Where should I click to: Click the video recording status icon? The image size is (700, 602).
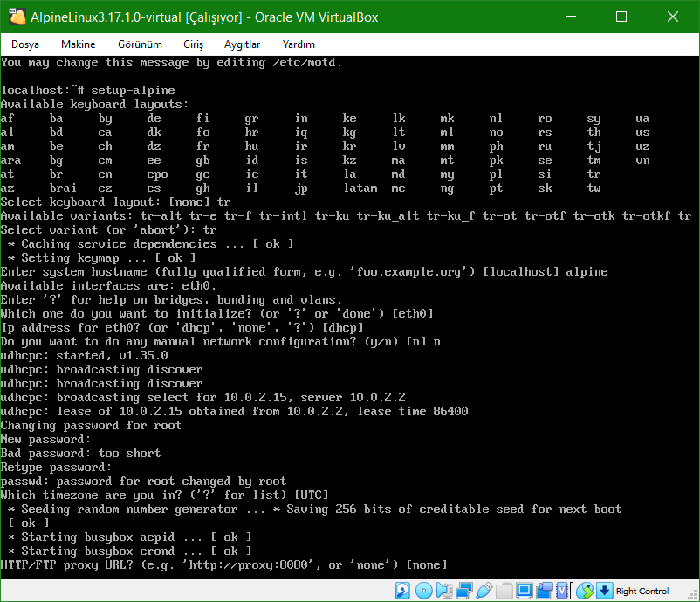545,591
